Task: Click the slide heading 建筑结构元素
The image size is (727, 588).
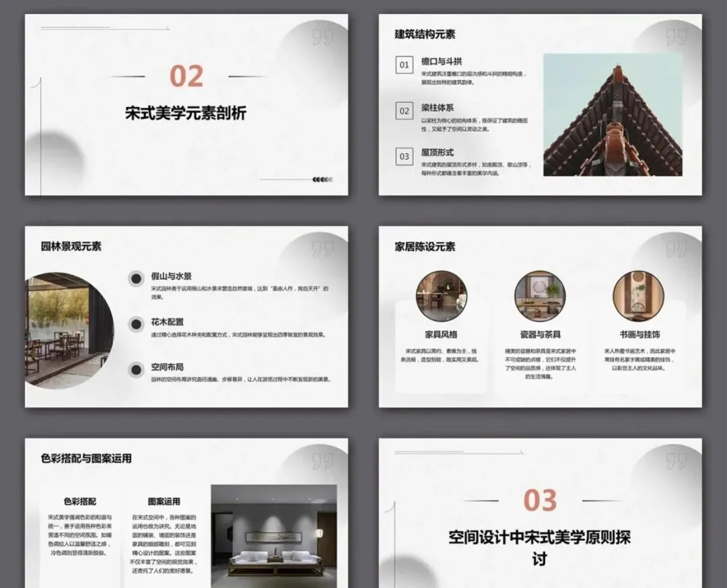Action: (425, 34)
